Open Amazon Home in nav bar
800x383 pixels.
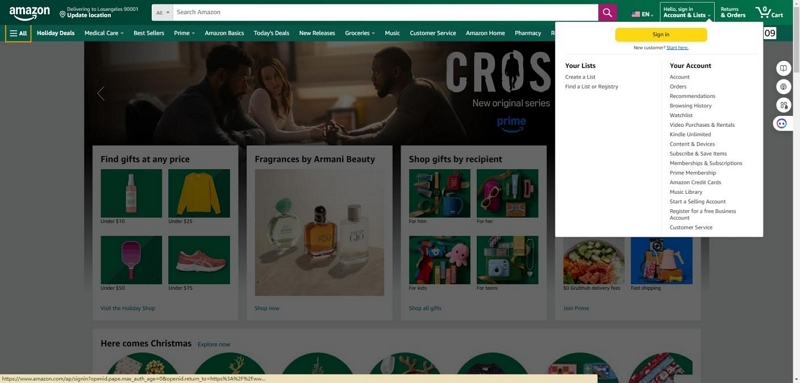485,33
